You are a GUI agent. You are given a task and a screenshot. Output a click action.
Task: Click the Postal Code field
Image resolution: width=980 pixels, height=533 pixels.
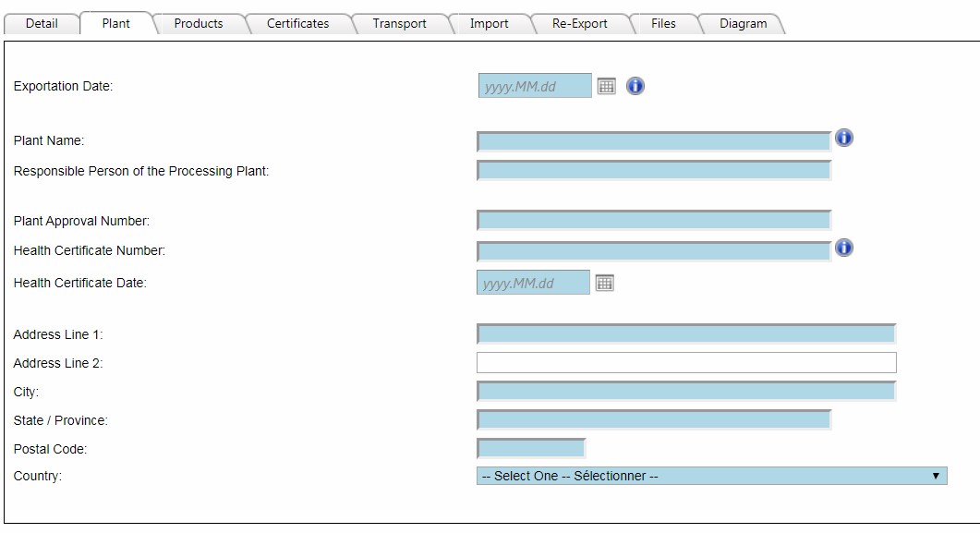(530, 448)
